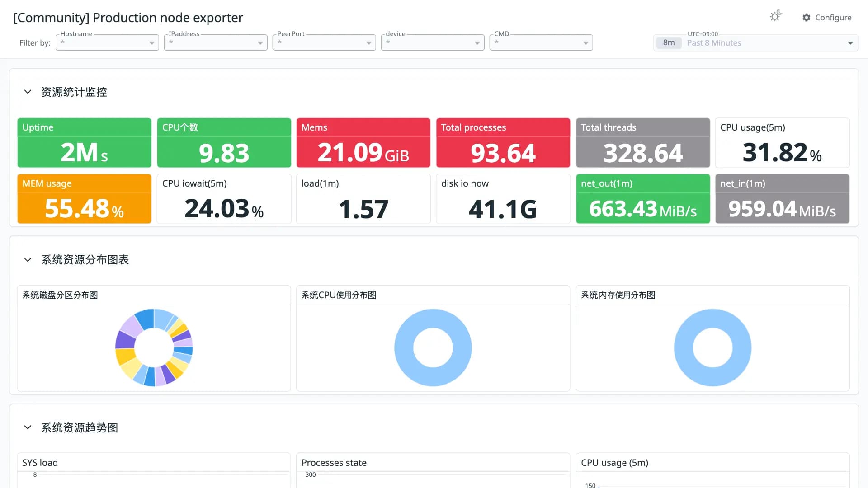Click the Processes state chart title
The image size is (868, 488).
tap(334, 463)
